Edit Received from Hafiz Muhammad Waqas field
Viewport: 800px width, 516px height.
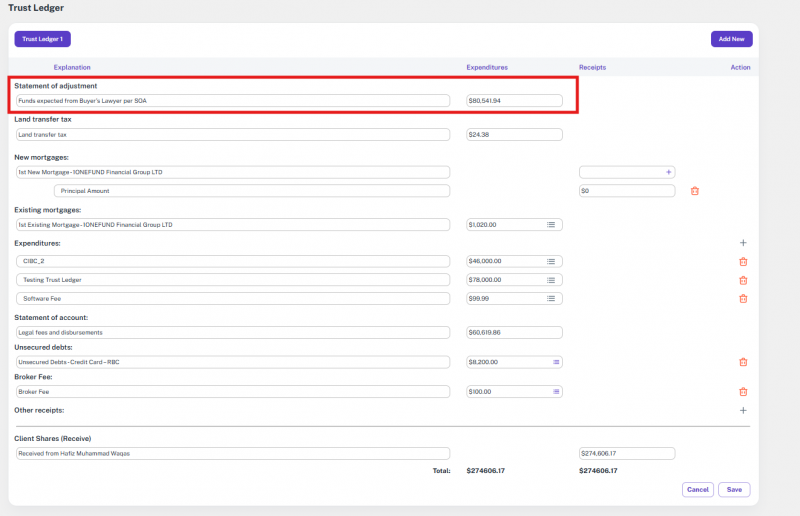[x=232, y=454]
